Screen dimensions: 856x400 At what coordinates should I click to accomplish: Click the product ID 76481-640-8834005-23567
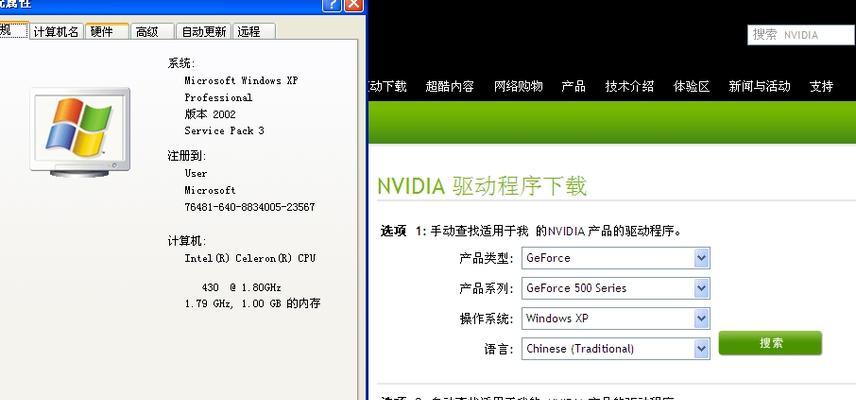[249, 207]
